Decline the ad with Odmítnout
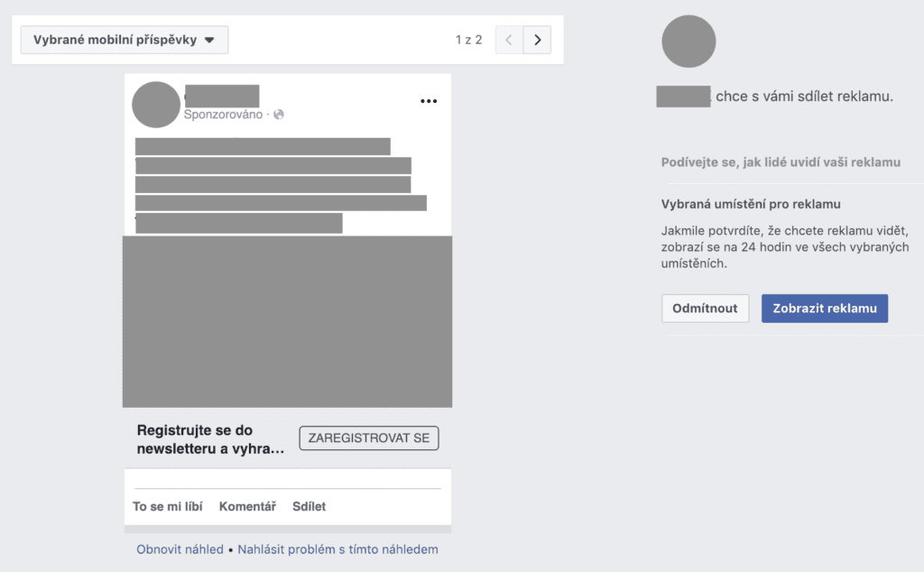Image resolution: width=924 pixels, height=572 pixels. [705, 309]
